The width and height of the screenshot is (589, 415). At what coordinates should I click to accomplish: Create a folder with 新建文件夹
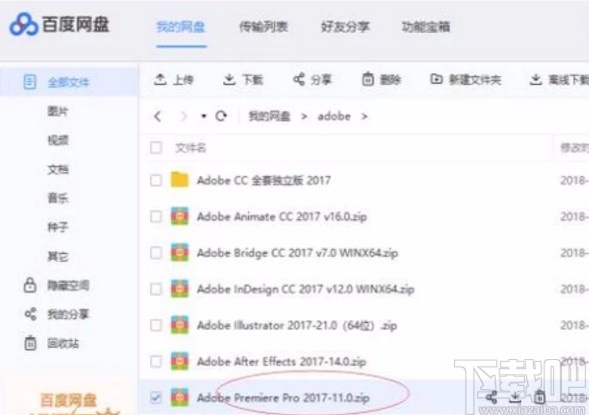click(466, 80)
